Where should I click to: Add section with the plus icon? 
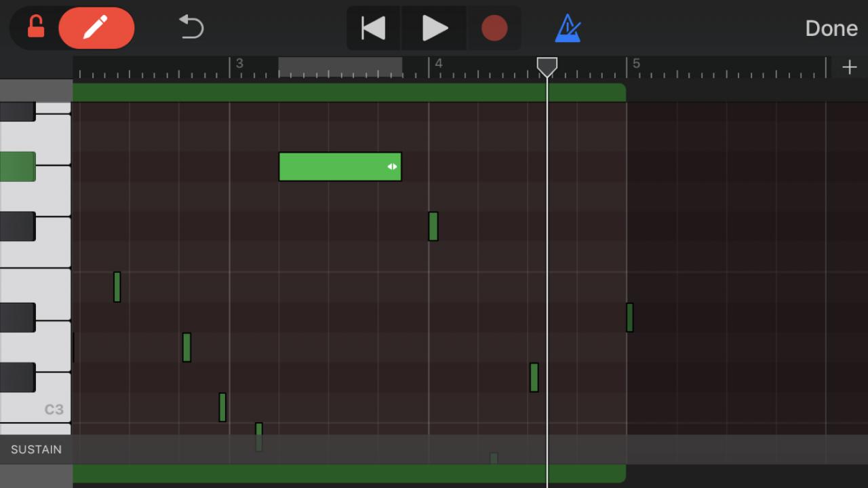pos(849,67)
